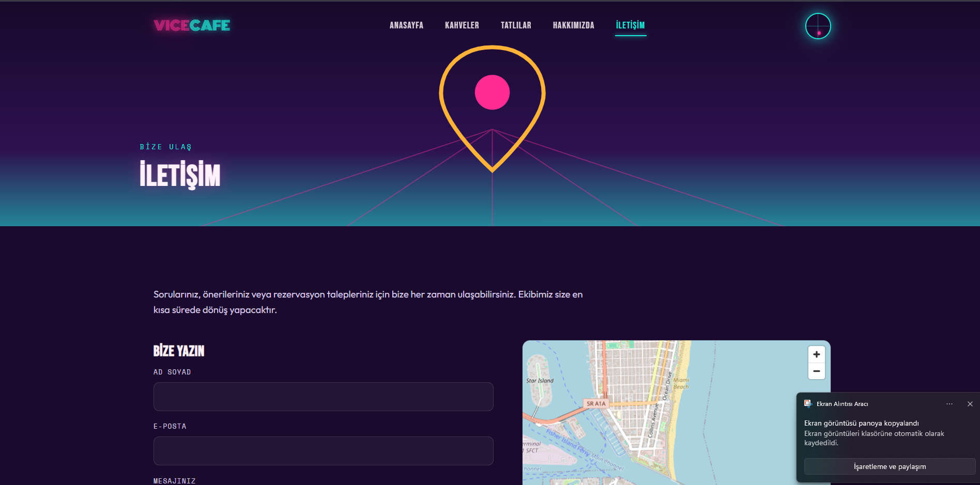
Task: Click the Snipping Tool app icon
Action: 808,404
